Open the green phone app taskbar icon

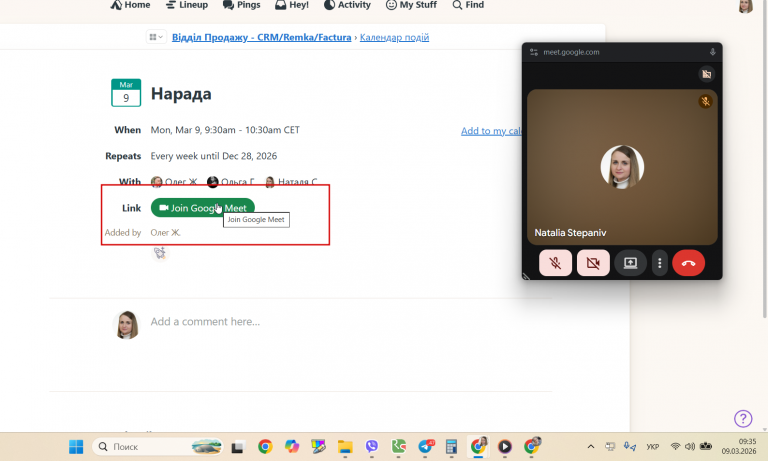(399, 447)
